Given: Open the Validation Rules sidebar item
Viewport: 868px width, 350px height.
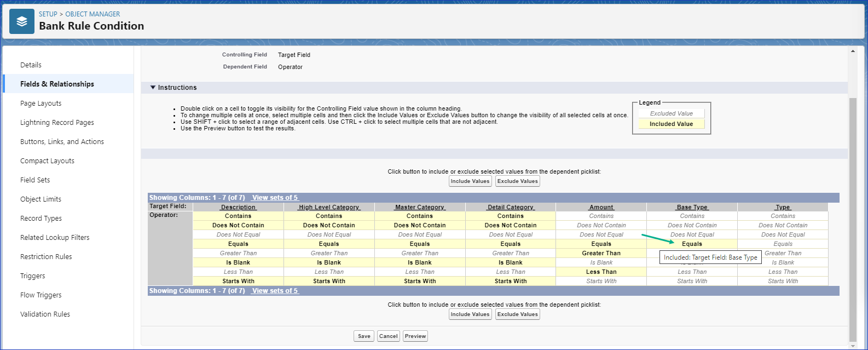Looking at the screenshot, I should point(45,314).
